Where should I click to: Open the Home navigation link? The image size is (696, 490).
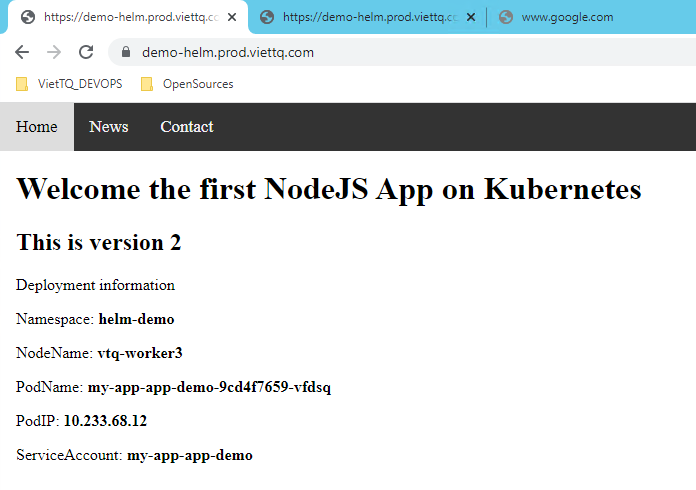37,127
